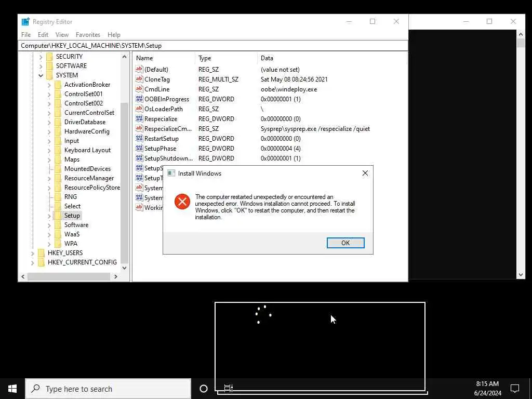Select the SetupPhase DWORD icon
This screenshot has height=399, width=532.
pos(139,148)
